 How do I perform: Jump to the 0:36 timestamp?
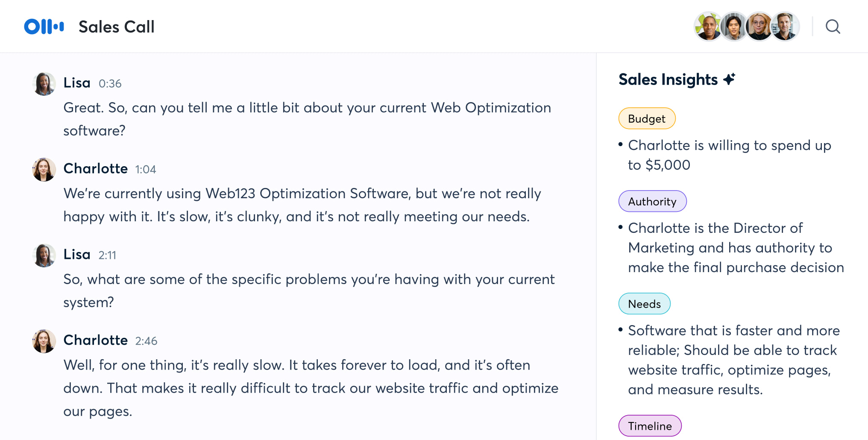coord(110,84)
